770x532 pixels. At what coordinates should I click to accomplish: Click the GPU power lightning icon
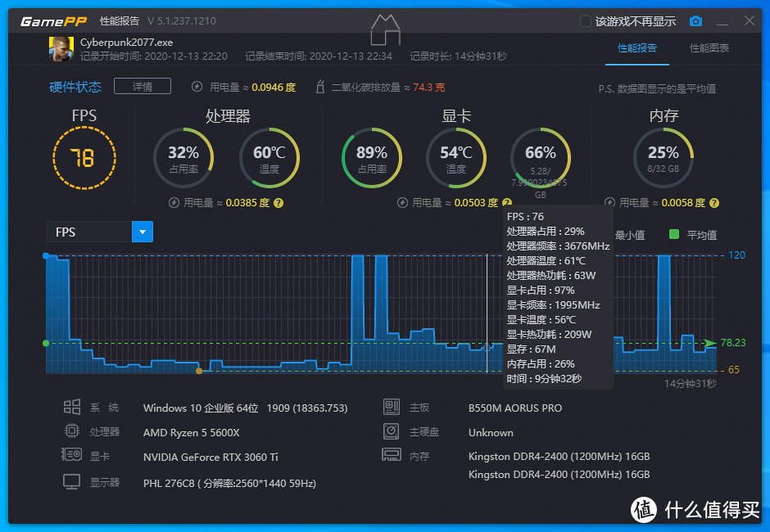point(402,203)
